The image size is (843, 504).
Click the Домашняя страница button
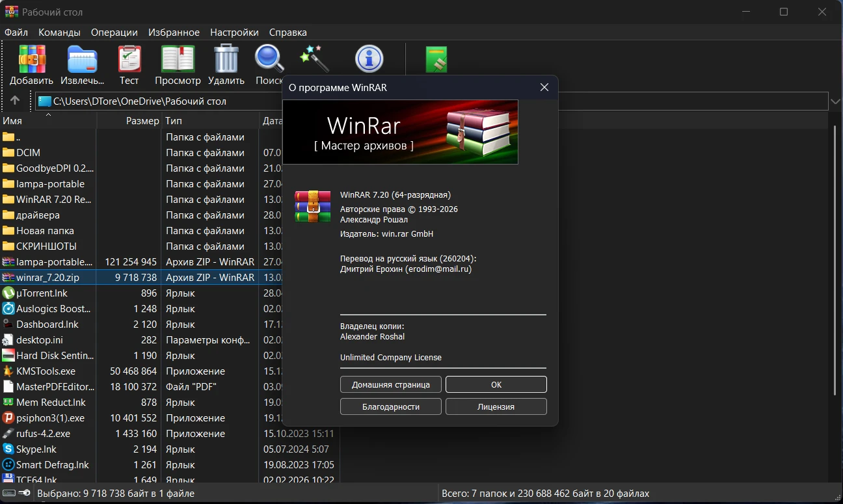(x=390, y=384)
